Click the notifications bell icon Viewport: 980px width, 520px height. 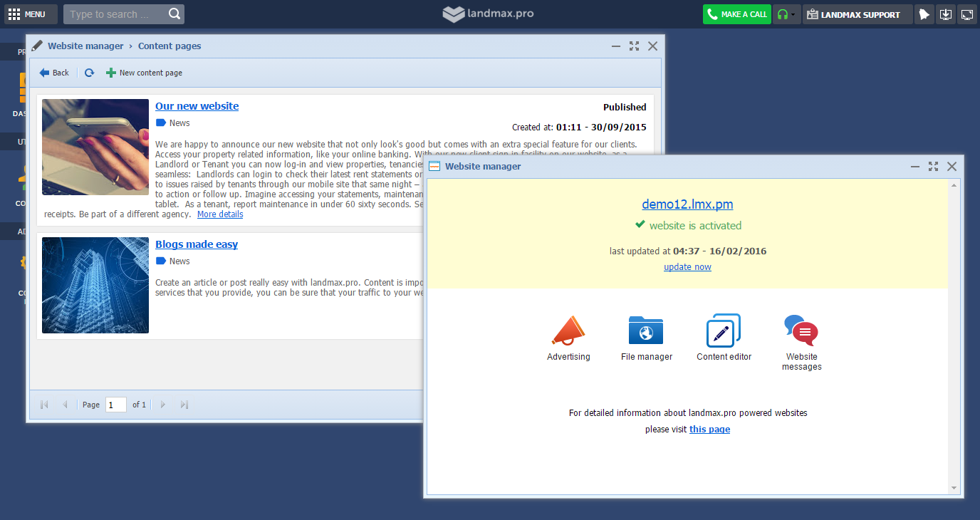coord(924,14)
